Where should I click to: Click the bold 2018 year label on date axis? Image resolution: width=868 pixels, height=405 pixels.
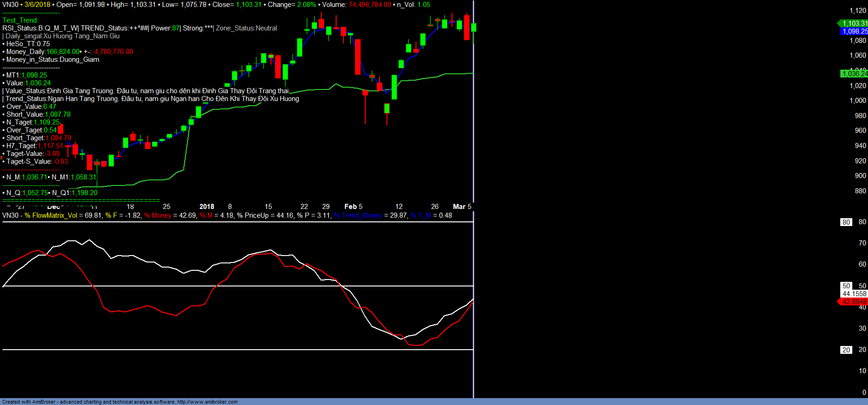[206, 207]
